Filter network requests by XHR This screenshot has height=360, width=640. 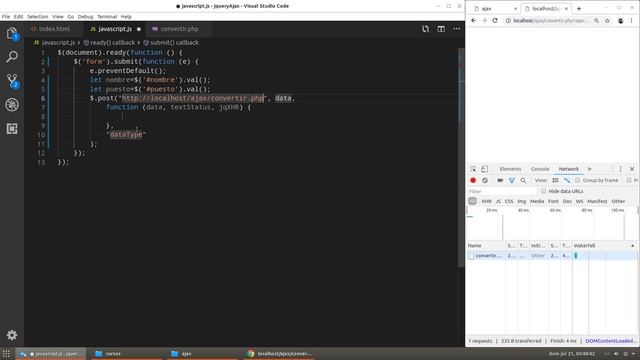[486, 201]
